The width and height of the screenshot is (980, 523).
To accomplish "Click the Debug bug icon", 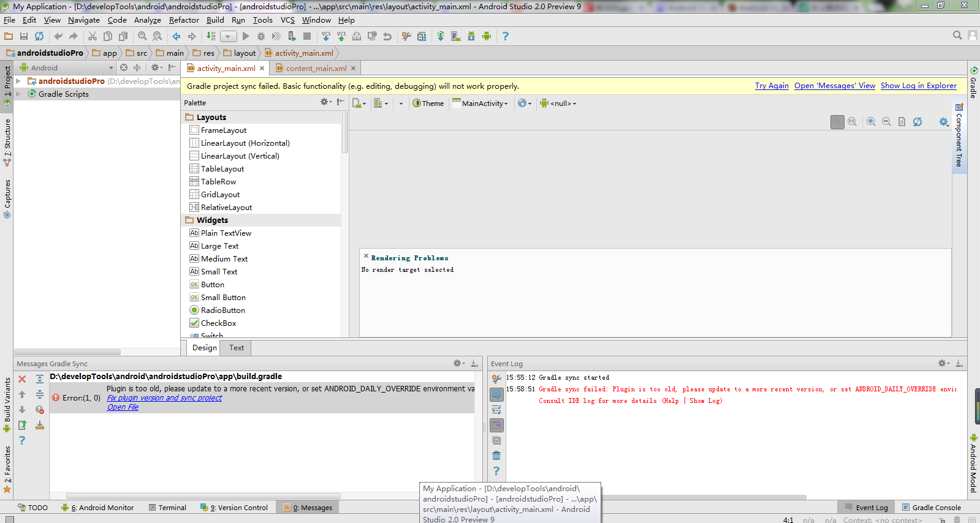I will pyautogui.click(x=261, y=36).
